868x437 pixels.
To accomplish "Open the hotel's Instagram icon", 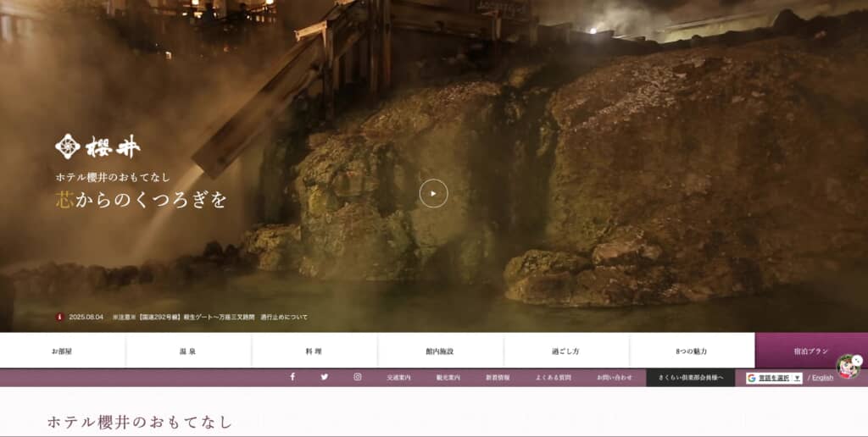I will click(x=357, y=377).
